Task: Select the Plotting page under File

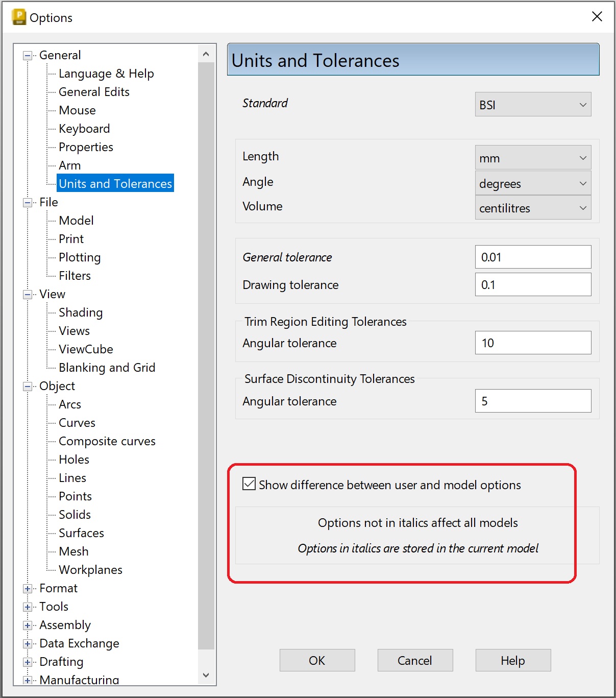Action: pos(79,257)
